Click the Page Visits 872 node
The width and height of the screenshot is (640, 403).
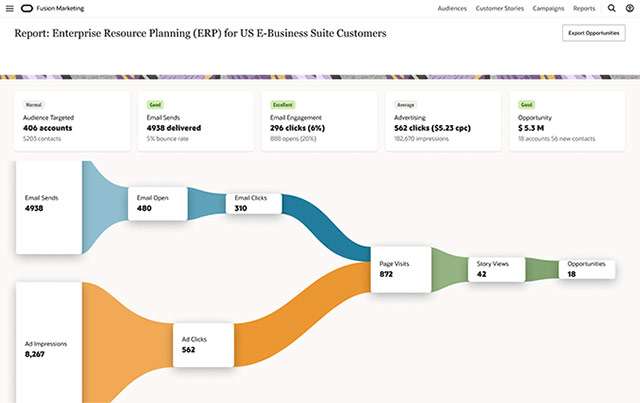(x=401, y=268)
